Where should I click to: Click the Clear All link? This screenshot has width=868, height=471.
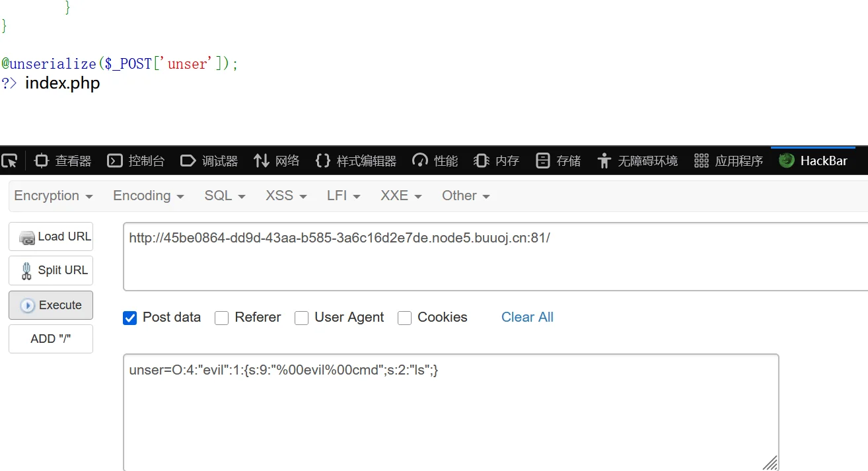coord(527,317)
